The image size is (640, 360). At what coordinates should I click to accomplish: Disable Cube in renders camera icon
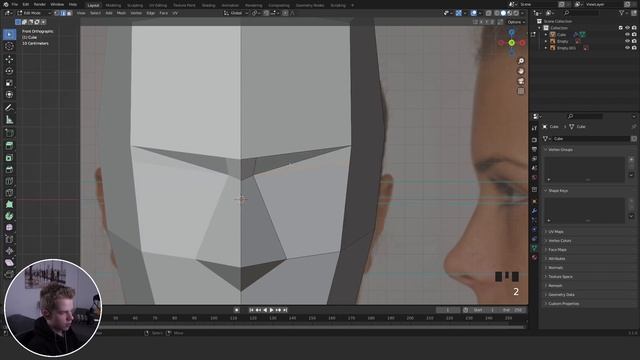(634, 35)
